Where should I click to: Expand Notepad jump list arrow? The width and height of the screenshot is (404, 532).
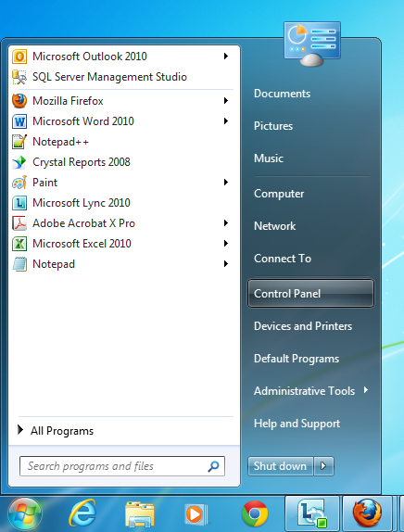point(226,264)
